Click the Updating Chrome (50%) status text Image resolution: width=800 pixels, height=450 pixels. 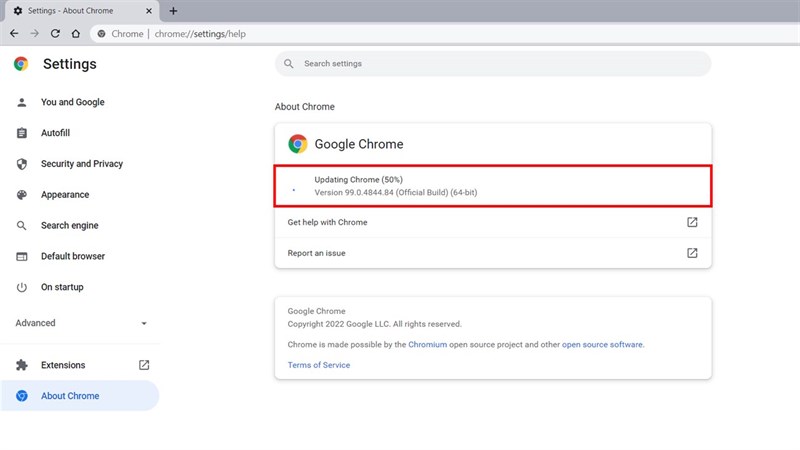point(359,180)
